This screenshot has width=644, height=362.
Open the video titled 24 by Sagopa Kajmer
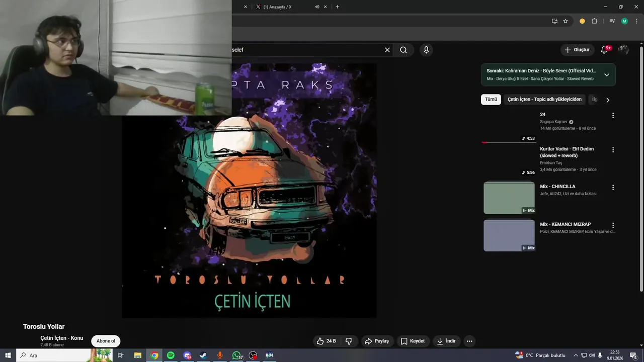[543, 115]
